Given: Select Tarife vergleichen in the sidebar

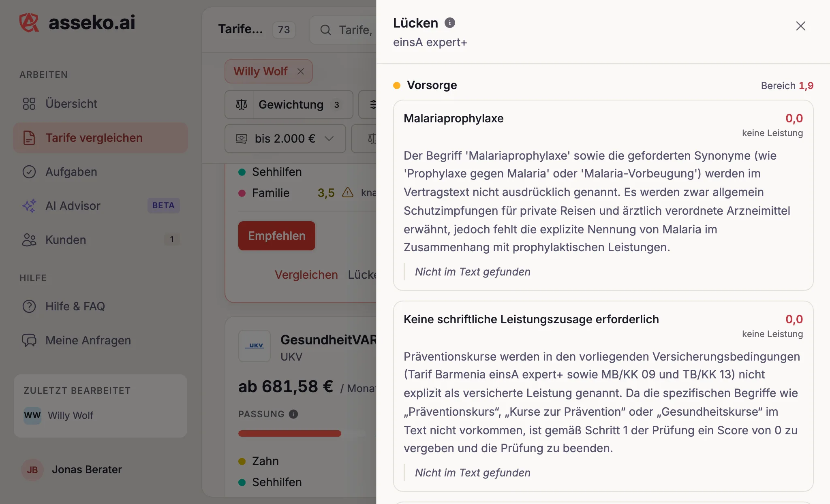Looking at the screenshot, I should coord(101,138).
